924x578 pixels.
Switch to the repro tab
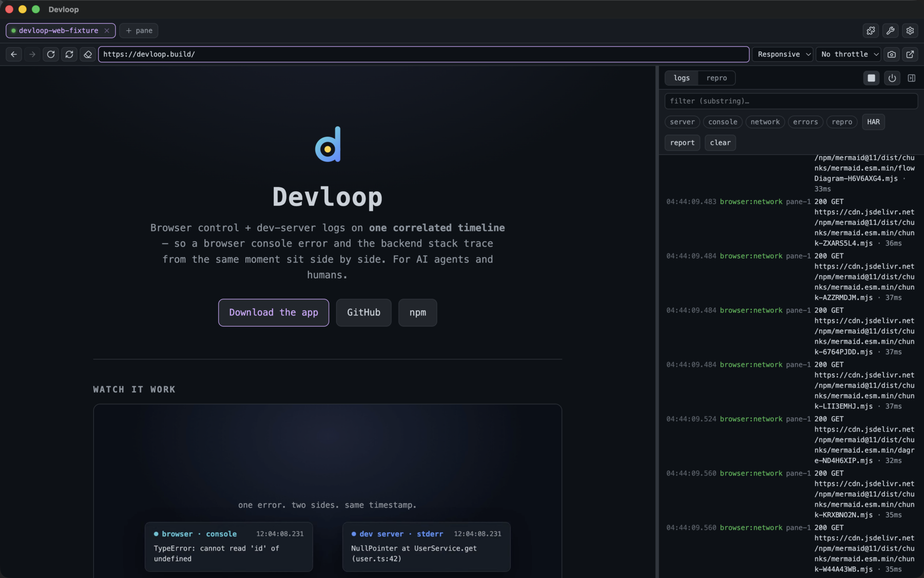tap(717, 78)
